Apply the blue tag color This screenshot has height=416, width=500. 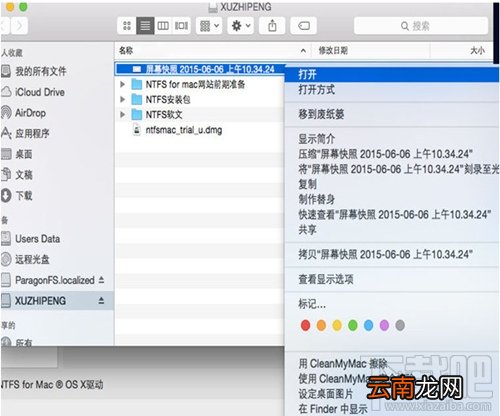point(368,325)
